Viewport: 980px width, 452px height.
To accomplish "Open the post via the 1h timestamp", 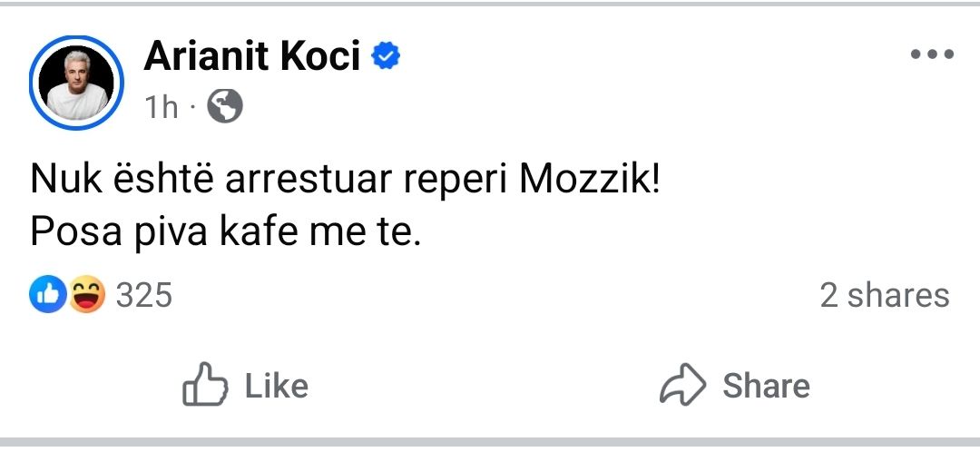I will pyautogui.click(x=162, y=108).
